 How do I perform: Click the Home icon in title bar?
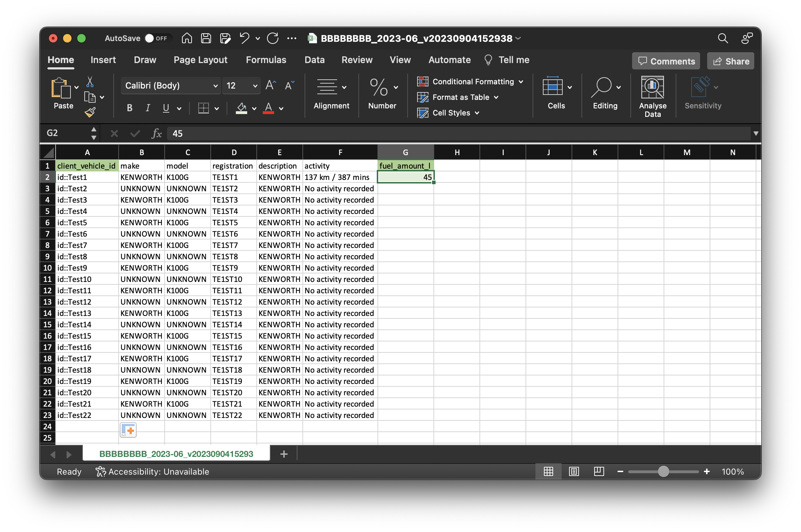pyautogui.click(x=187, y=38)
